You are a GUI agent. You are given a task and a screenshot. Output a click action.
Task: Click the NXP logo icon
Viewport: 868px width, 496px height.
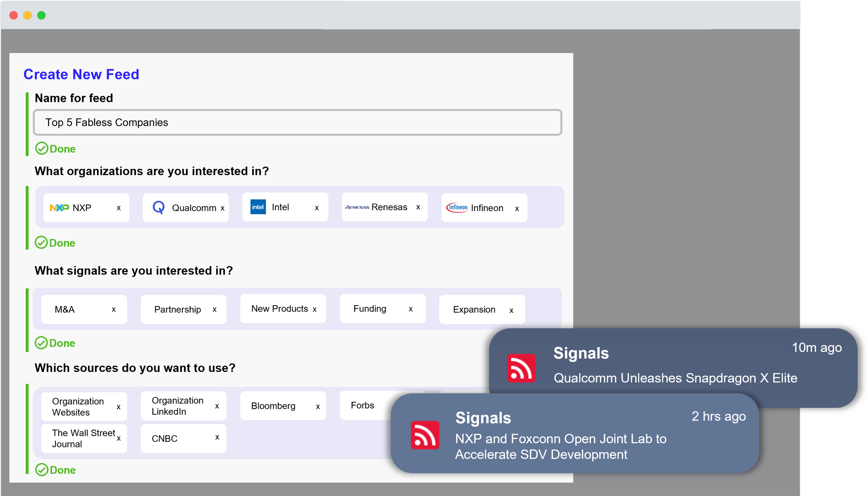(59, 208)
